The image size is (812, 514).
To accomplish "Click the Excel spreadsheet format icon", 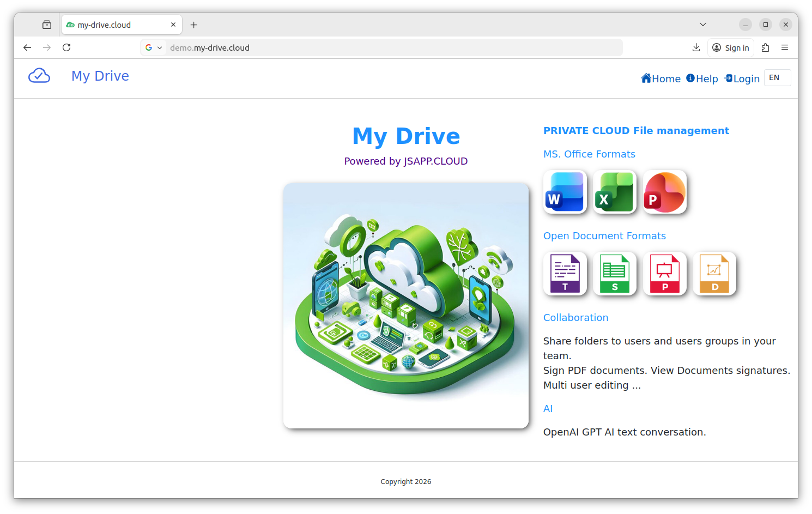I will click(615, 192).
